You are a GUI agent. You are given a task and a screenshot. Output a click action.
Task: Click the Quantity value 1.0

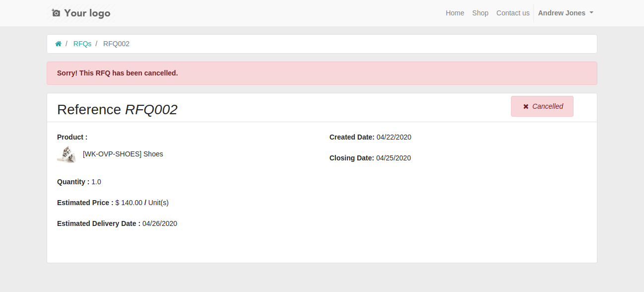96,182
